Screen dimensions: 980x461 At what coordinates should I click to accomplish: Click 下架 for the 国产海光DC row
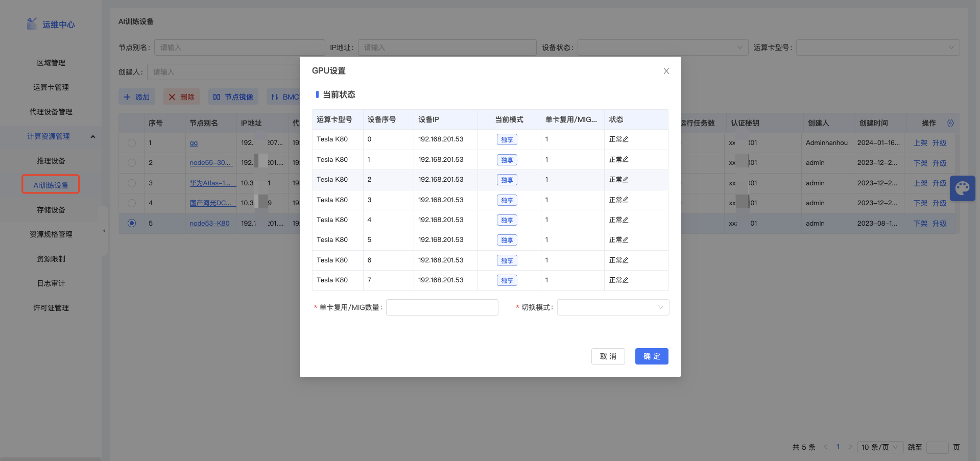(x=920, y=203)
